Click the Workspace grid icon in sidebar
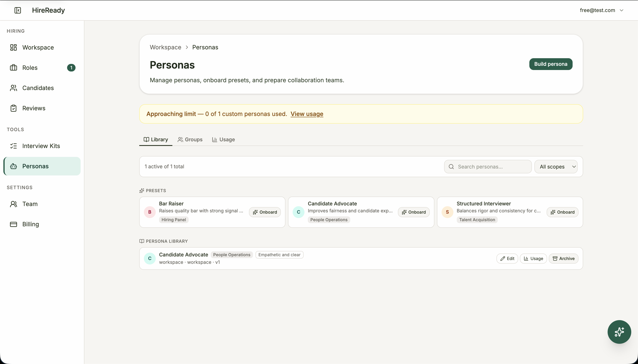638x364 pixels. [14, 47]
